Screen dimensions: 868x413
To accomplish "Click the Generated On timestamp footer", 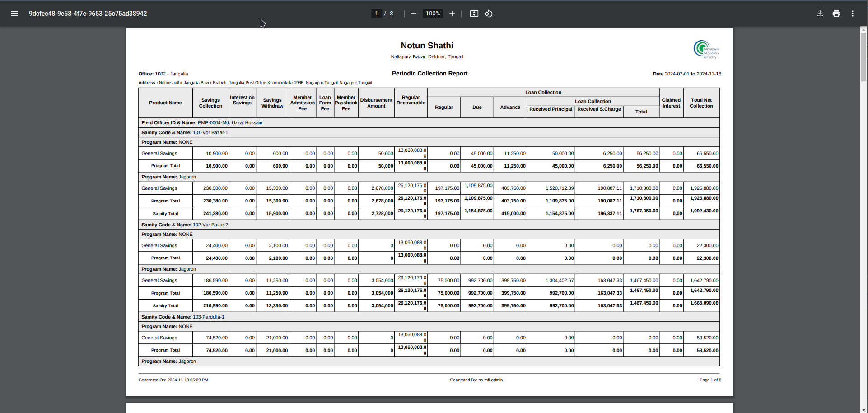I will click(173, 380).
